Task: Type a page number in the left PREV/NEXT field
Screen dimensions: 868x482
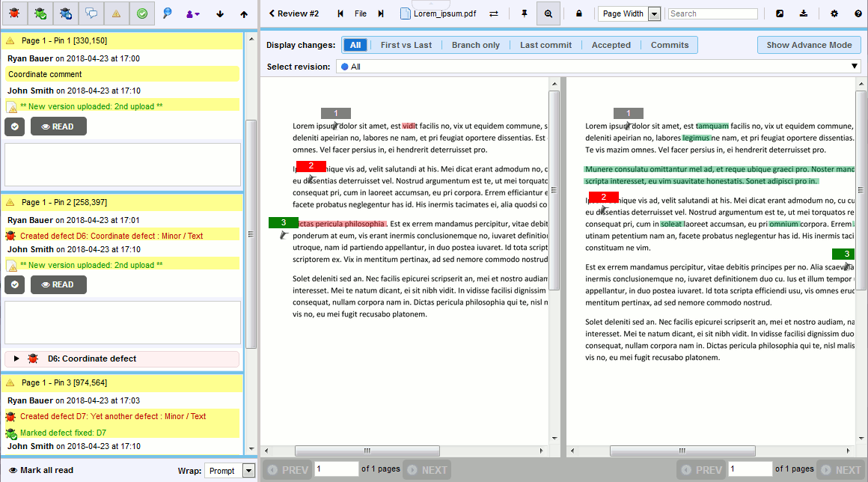Action: (x=336, y=468)
